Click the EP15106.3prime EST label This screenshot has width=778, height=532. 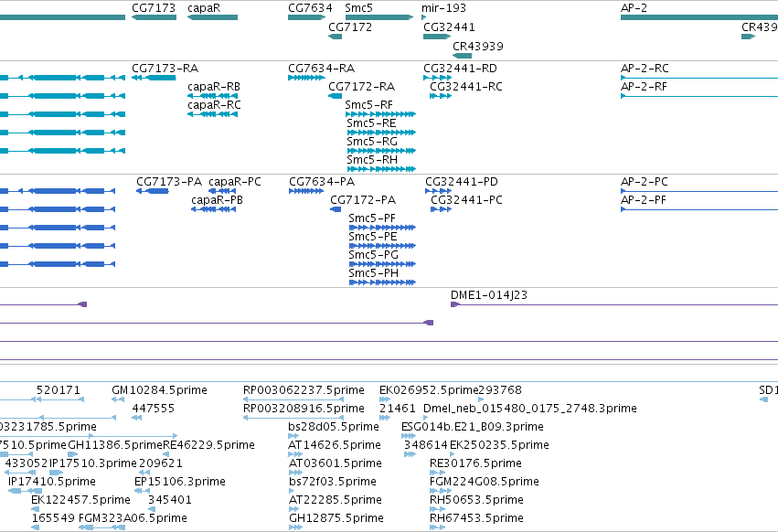point(180,482)
